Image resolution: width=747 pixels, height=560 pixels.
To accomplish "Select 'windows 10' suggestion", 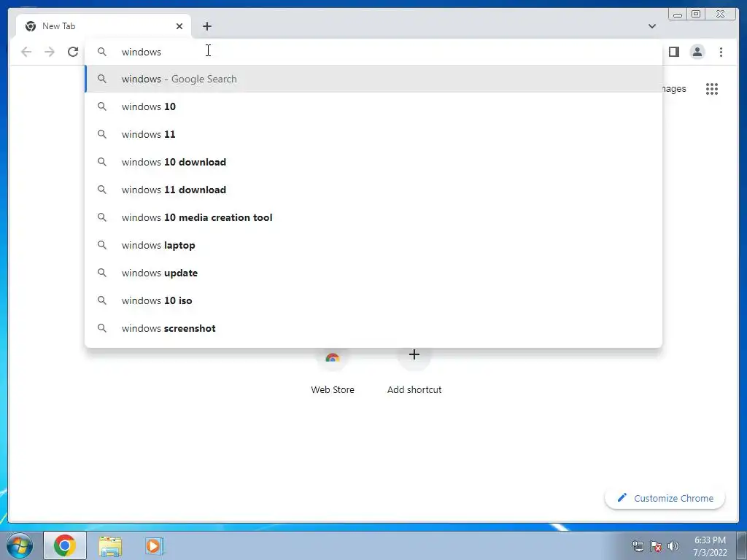I will [373, 106].
